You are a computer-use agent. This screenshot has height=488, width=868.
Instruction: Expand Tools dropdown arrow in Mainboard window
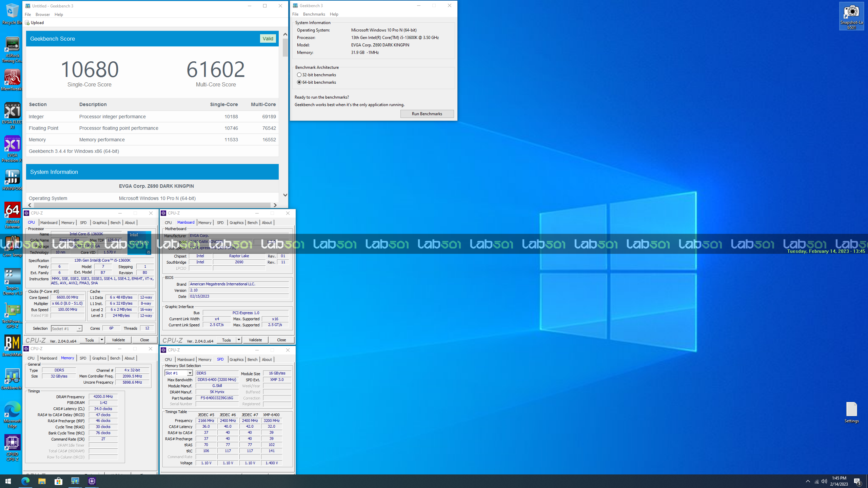pos(238,340)
